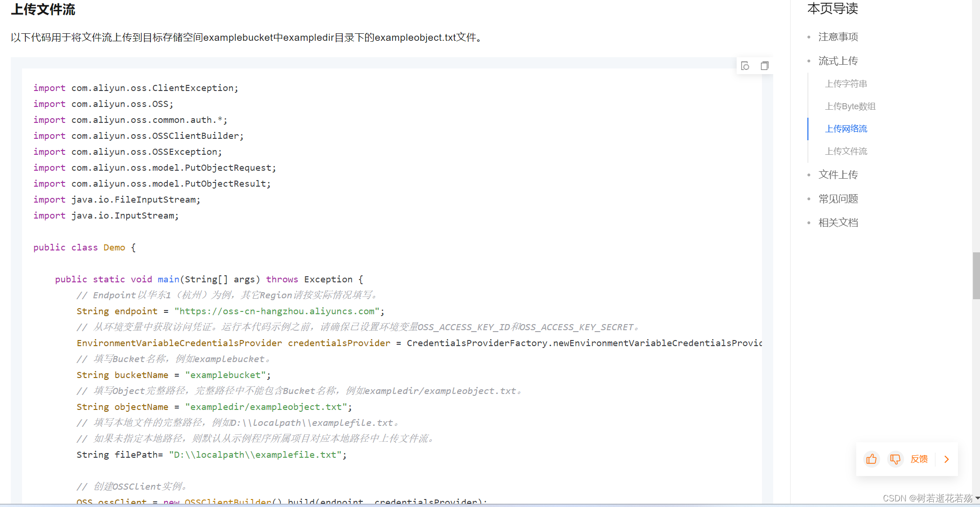Copy the code sample to clipboard

click(x=765, y=66)
